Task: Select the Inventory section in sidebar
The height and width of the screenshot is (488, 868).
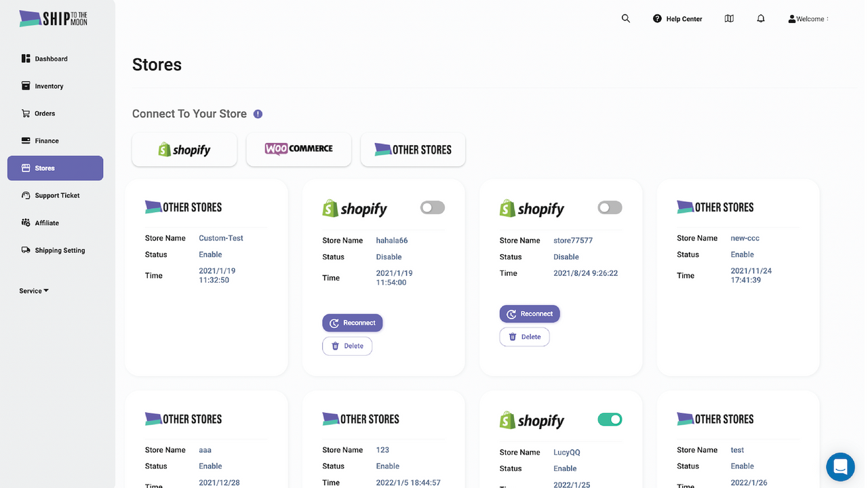Action: (47, 86)
